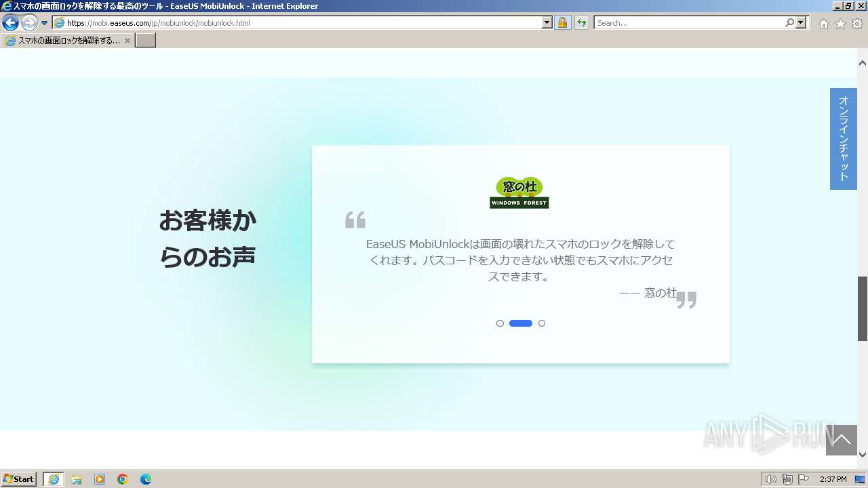Restore down the Internet Explorer window

coord(848,6)
